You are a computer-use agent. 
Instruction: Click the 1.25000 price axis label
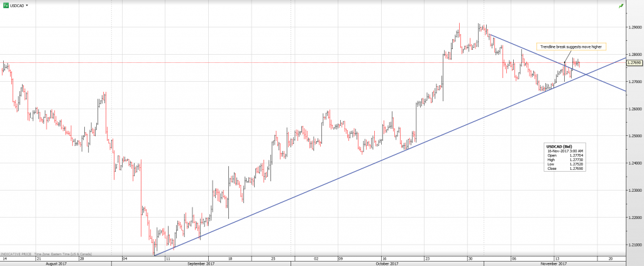635,136
